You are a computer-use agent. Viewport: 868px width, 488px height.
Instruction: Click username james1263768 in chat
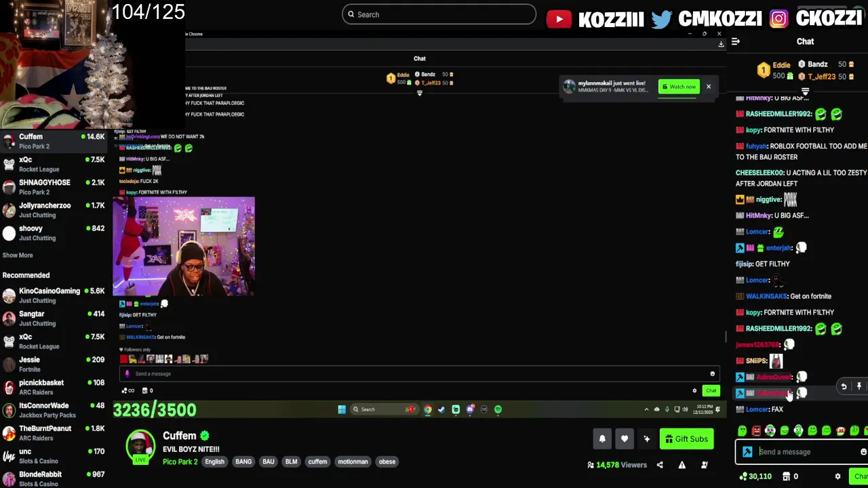click(x=757, y=344)
